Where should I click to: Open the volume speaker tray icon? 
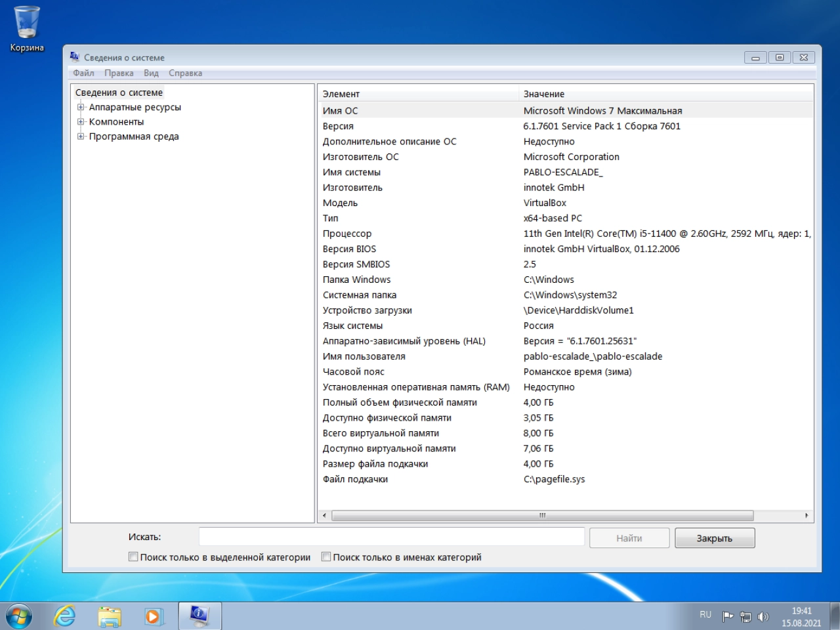pyautogui.click(x=763, y=616)
